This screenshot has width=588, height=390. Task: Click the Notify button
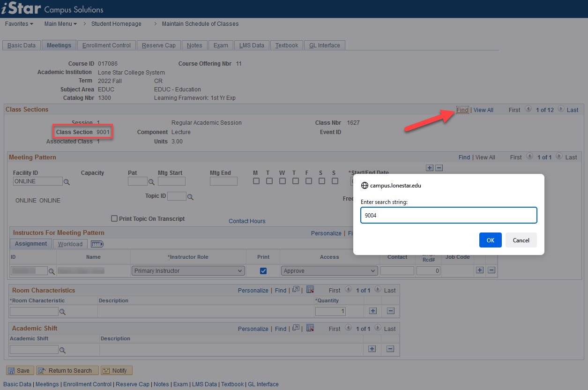pyautogui.click(x=117, y=370)
